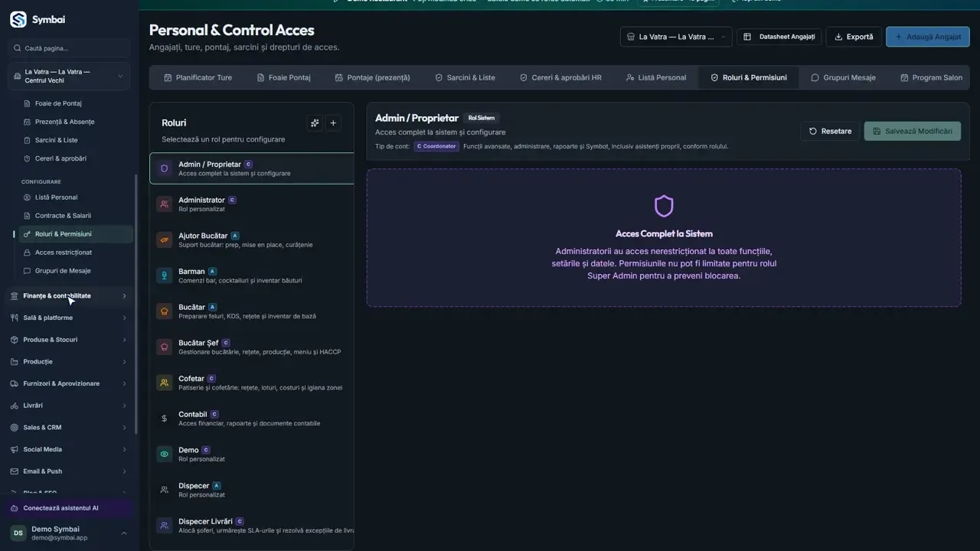Click the DS user avatar
Viewport: 980px width, 551px height.
18,533
